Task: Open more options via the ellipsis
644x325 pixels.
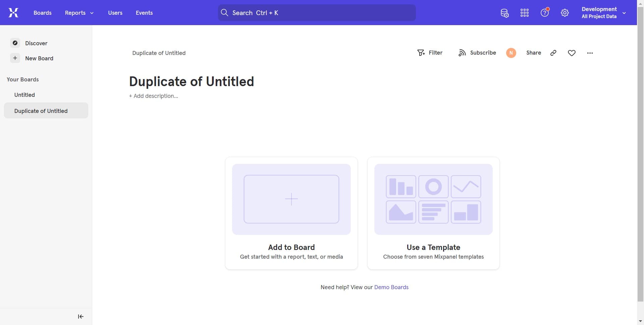Action: point(590,53)
